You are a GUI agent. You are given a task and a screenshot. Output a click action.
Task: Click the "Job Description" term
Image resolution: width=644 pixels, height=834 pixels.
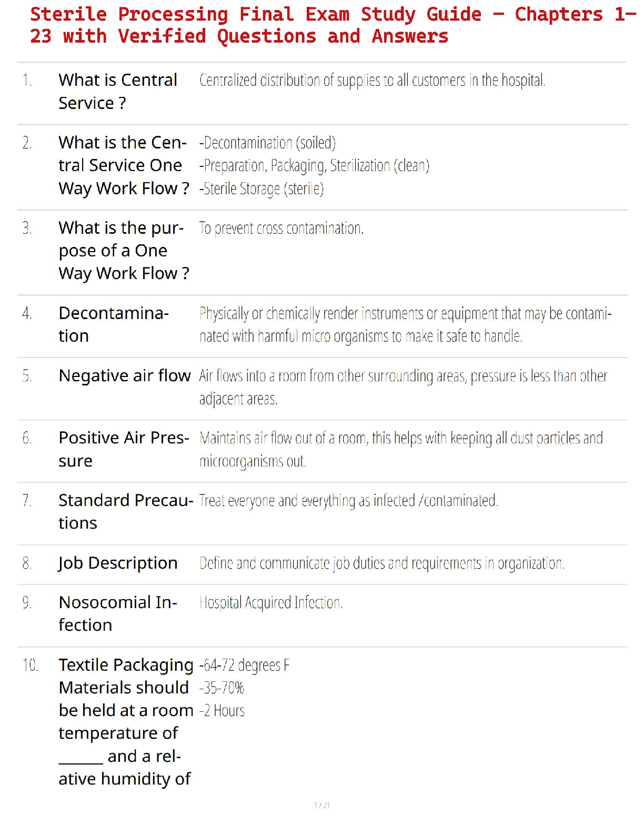click(118, 563)
